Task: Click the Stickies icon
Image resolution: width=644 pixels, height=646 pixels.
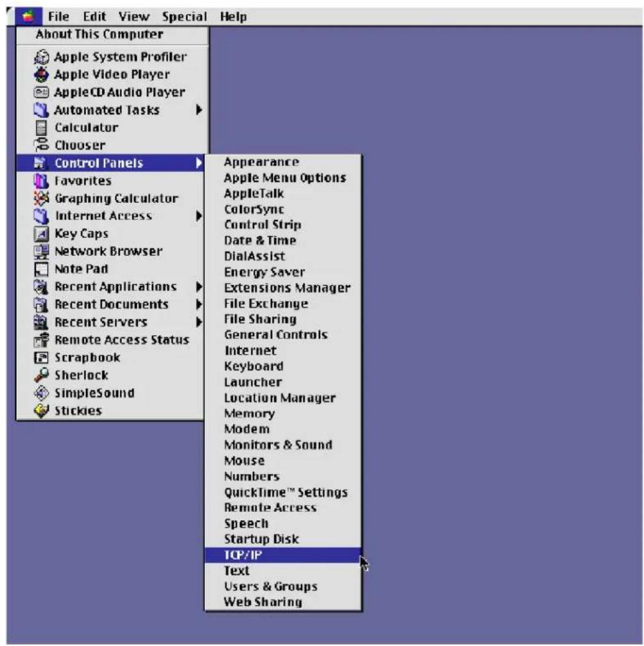Action: tap(41, 411)
